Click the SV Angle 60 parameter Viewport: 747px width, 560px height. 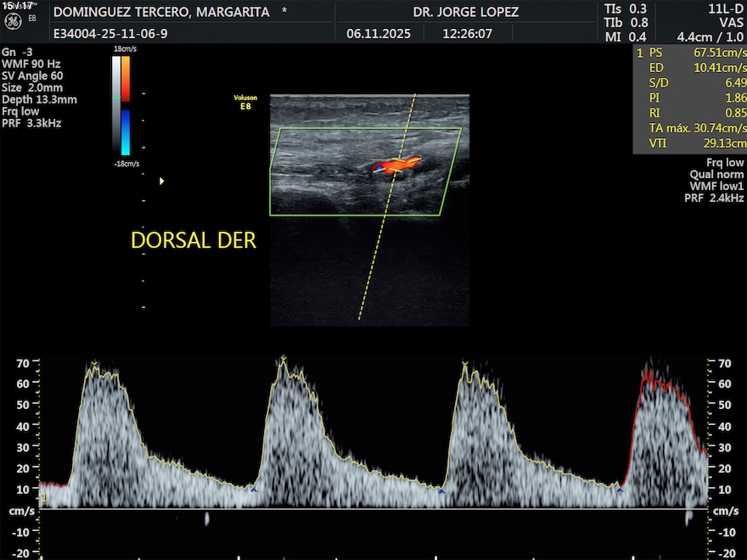32,76
